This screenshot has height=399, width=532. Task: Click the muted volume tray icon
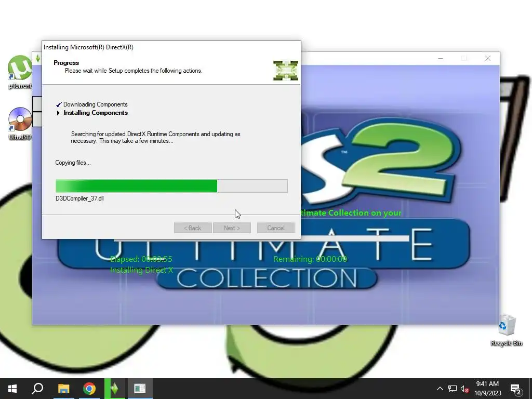click(465, 389)
